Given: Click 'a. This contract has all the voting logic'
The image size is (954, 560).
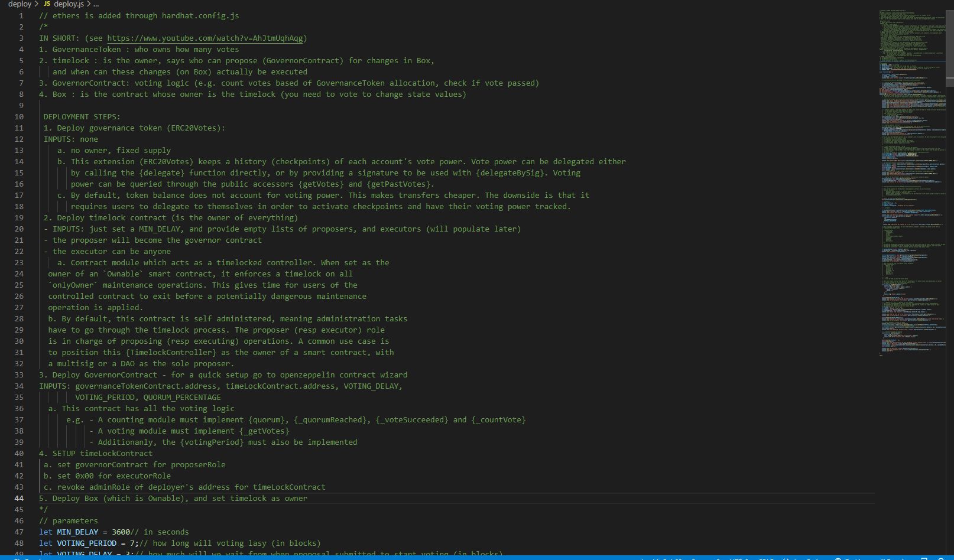Looking at the screenshot, I should (x=141, y=408).
